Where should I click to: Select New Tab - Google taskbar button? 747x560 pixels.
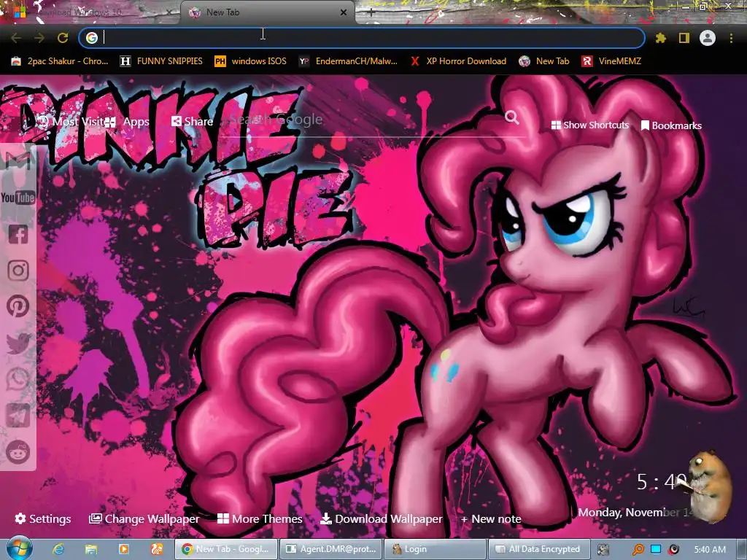click(x=225, y=549)
